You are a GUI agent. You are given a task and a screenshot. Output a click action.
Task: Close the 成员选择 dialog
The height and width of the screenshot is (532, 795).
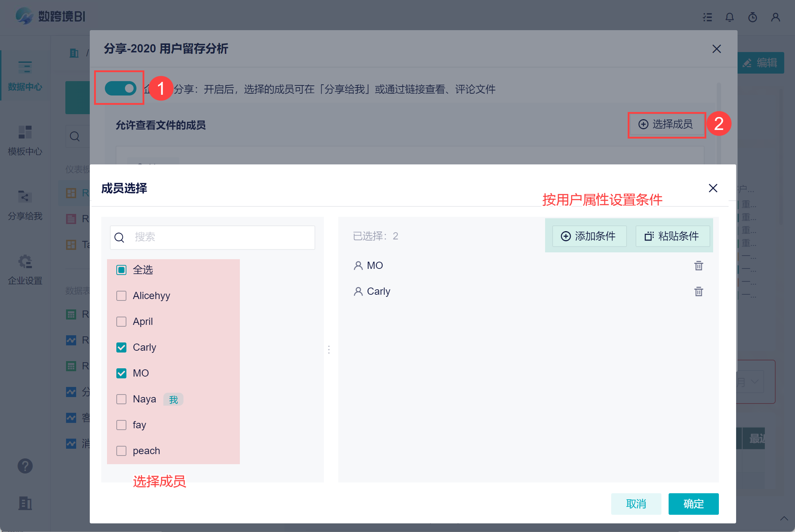point(713,188)
